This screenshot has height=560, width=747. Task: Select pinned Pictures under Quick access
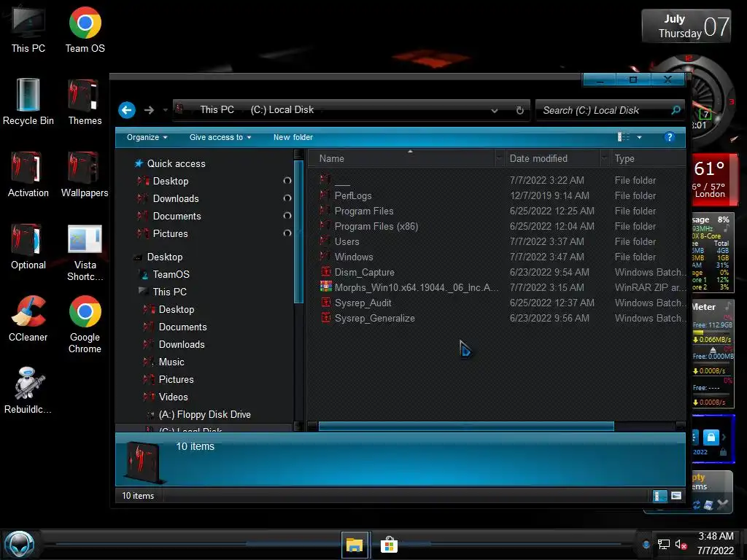163,234
